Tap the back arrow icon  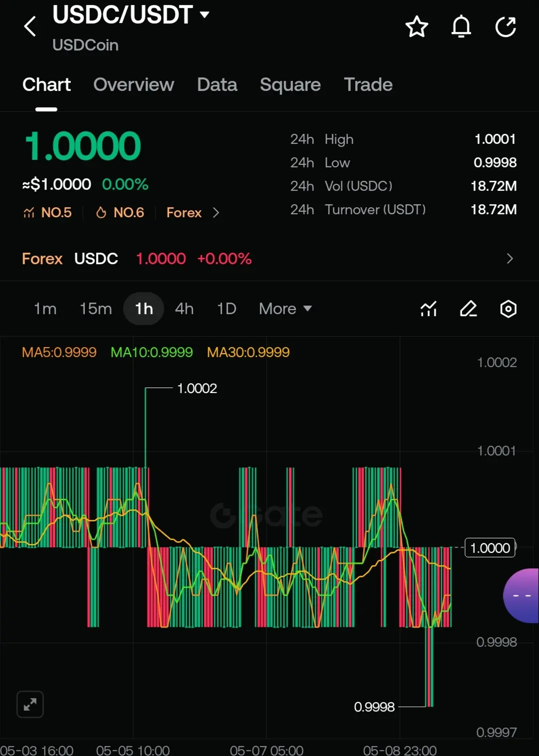pos(30,26)
